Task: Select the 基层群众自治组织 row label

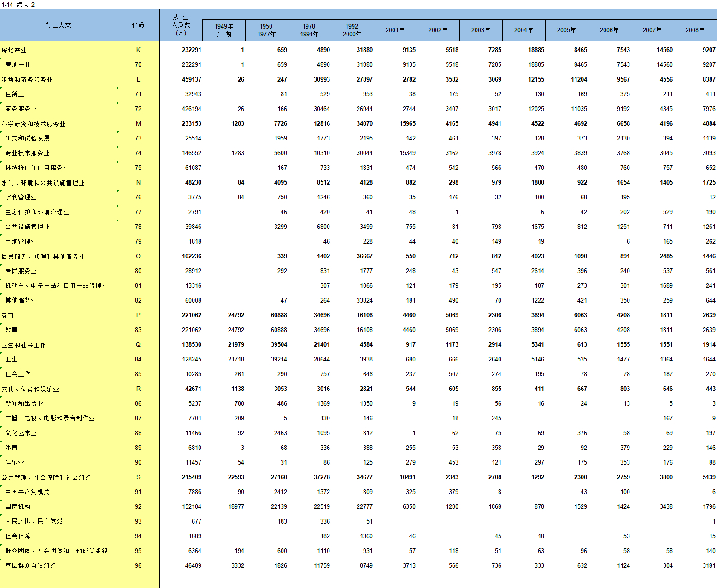Action: [x=31, y=566]
